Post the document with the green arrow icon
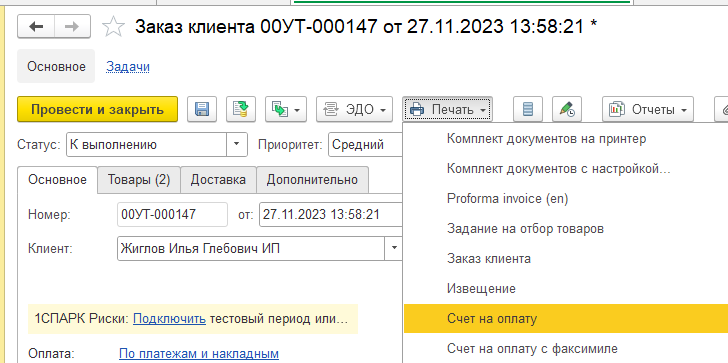The width and height of the screenshot is (728, 363). point(241,110)
